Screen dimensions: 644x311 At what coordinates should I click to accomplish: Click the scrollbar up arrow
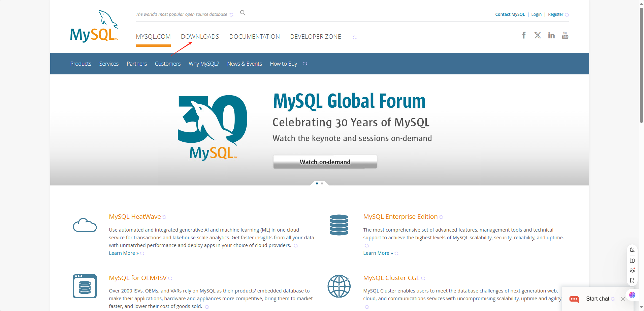(x=641, y=3)
